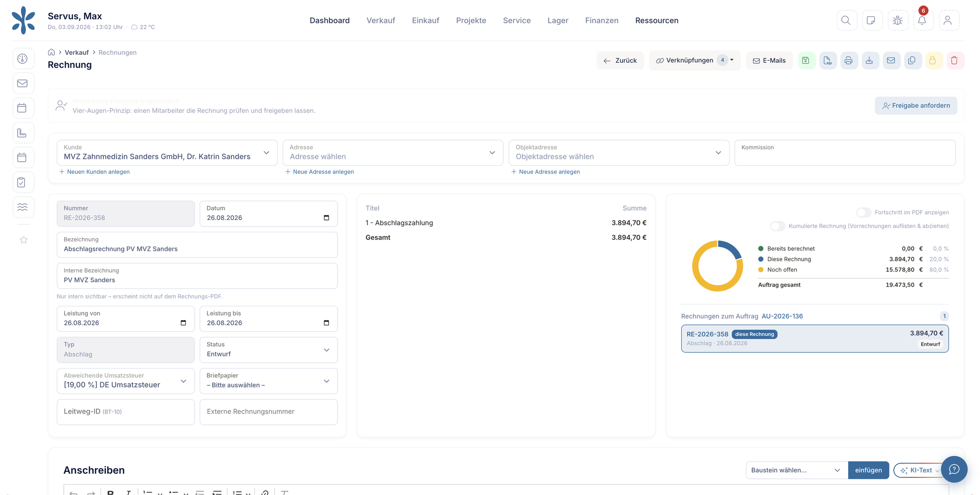Screen dimensions: 980x495
Task: Duplicate the invoice with the copy icon
Action: click(x=912, y=60)
